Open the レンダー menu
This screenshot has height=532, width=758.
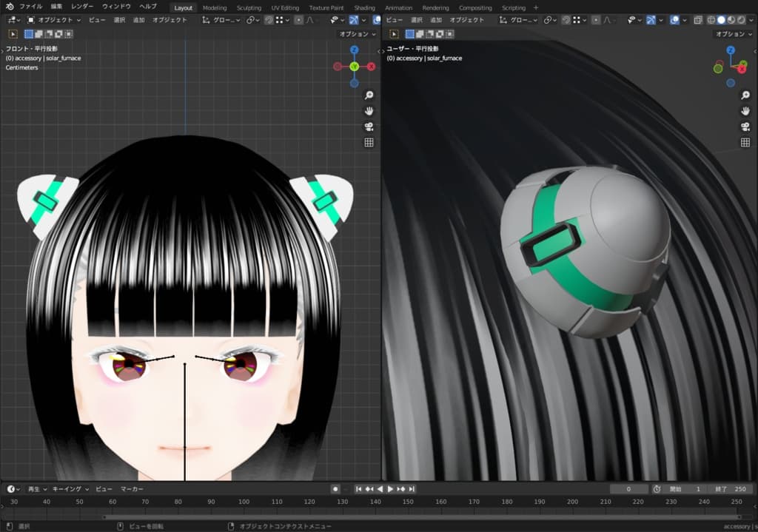[x=81, y=7]
